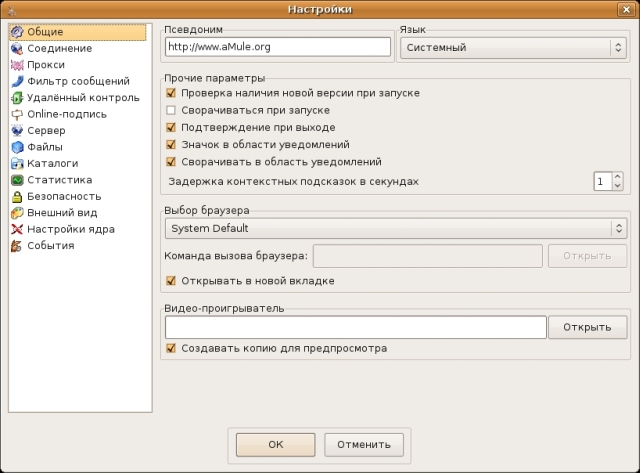Toggle Подтверждение при выходе checkbox
This screenshot has width=640, height=473.
click(x=171, y=127)
